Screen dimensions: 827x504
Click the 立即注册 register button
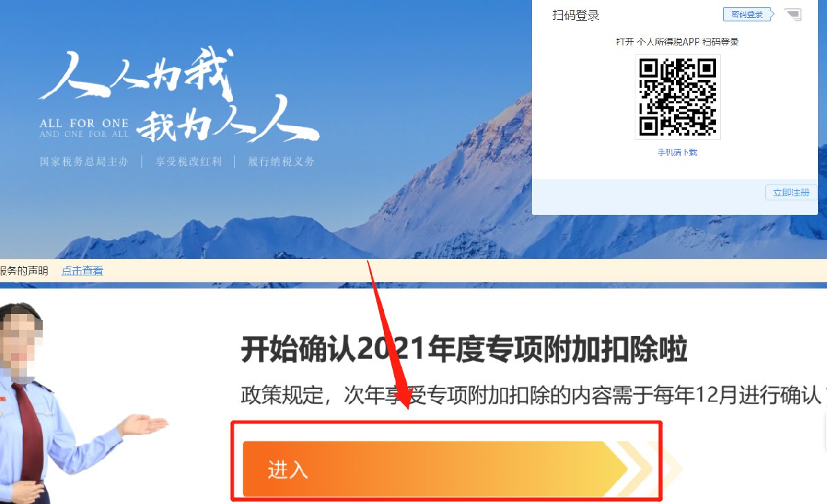point(791,193)
